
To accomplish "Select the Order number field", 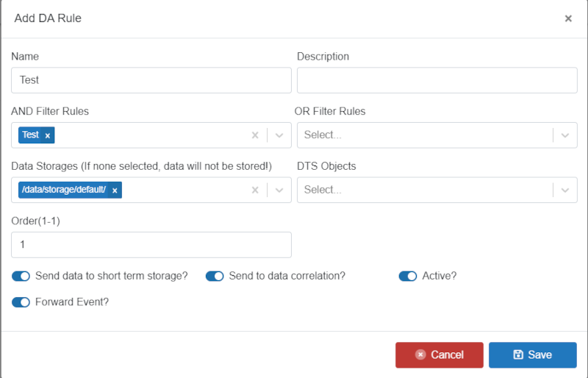I will [x=151, y=245].
